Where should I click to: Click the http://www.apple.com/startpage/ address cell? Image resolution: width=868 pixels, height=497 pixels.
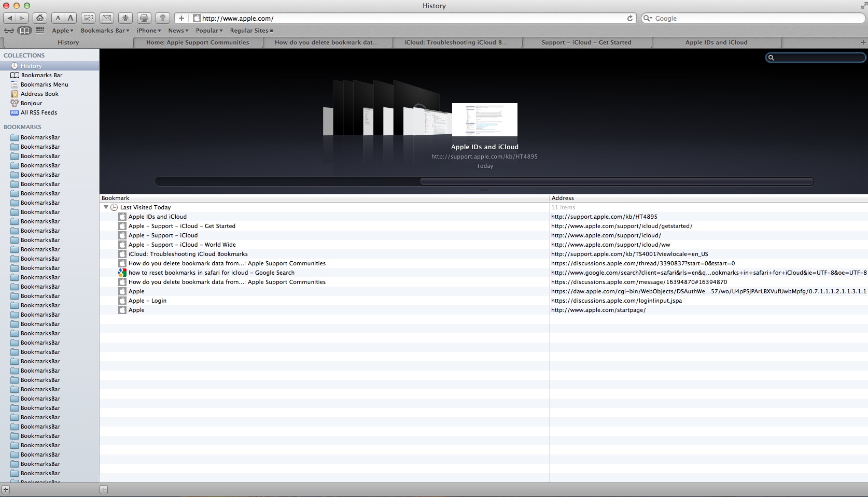pos(598,310)
